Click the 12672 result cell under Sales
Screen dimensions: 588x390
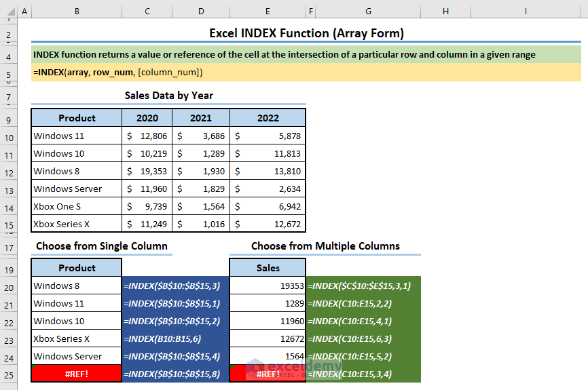pos(268,338)
